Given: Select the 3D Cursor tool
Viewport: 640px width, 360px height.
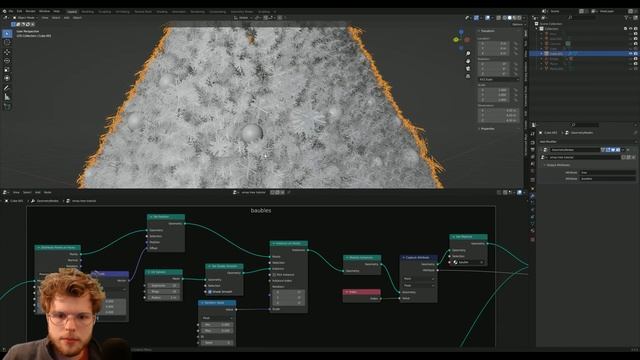Looking at the screenshot, I should click(x=7, y=42).
